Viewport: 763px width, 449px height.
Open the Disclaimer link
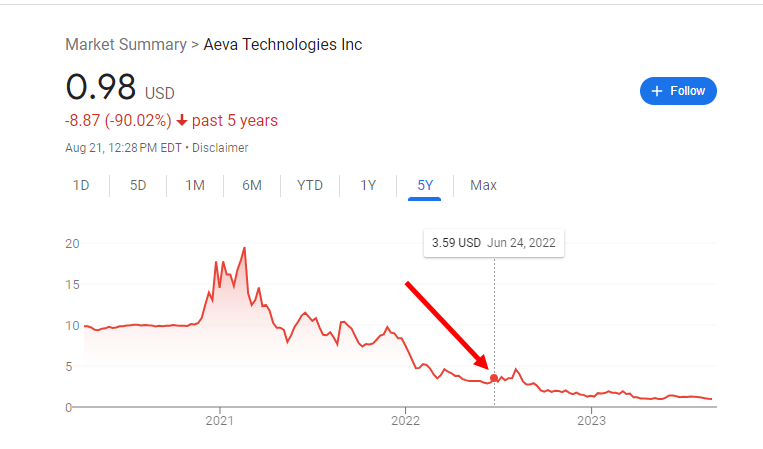coord(220,148)
